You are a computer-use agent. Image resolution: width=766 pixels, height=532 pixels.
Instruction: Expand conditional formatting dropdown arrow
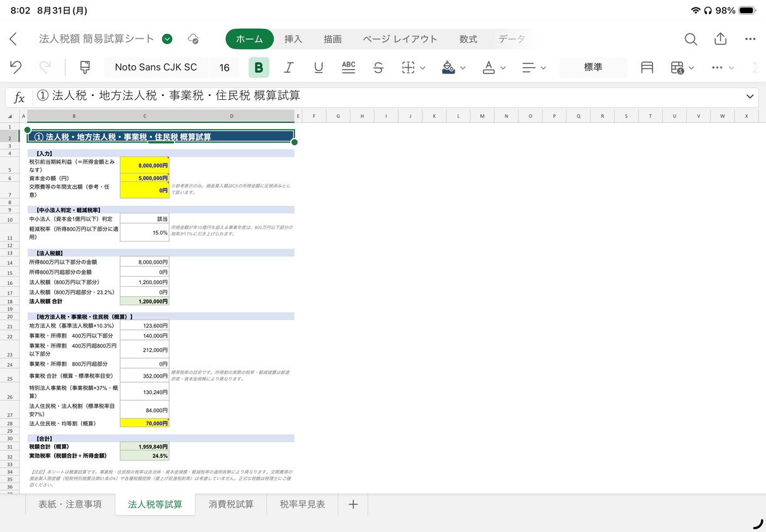pyautogui.click(x=691, y=68)
